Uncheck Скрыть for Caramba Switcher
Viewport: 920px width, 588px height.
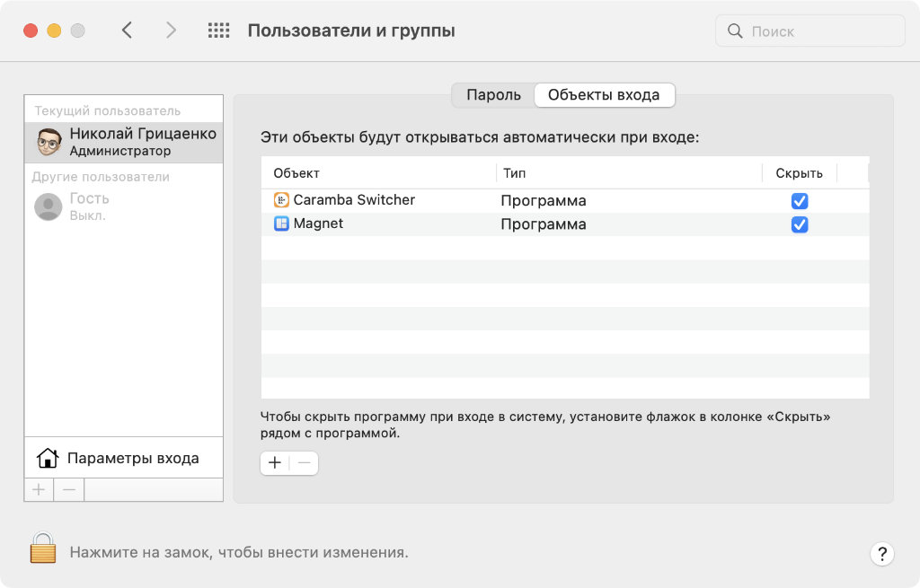click(799, 201)
